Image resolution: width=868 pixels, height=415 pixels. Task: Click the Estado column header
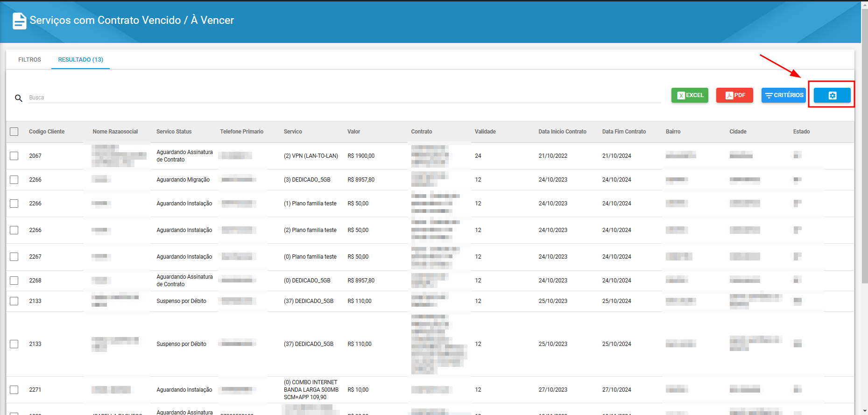click(x=802, y=132)
